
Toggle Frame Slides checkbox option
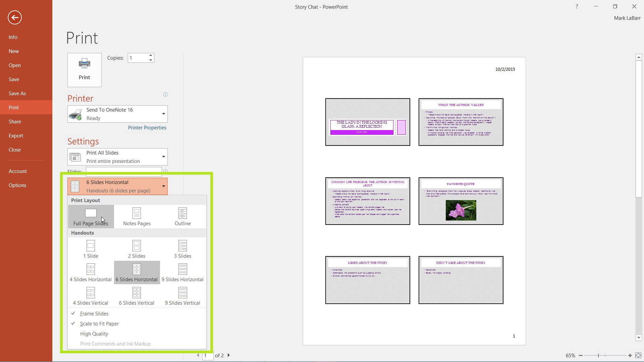(94, 313)
